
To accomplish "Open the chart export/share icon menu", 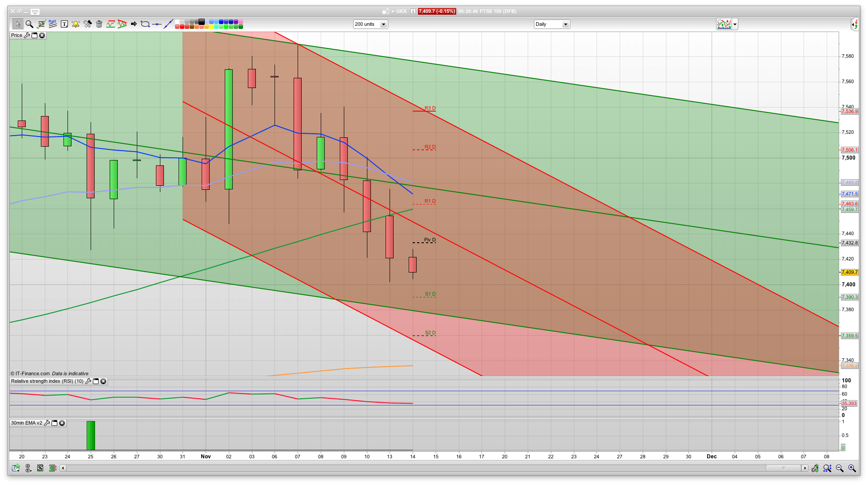I will coord(16,468).
